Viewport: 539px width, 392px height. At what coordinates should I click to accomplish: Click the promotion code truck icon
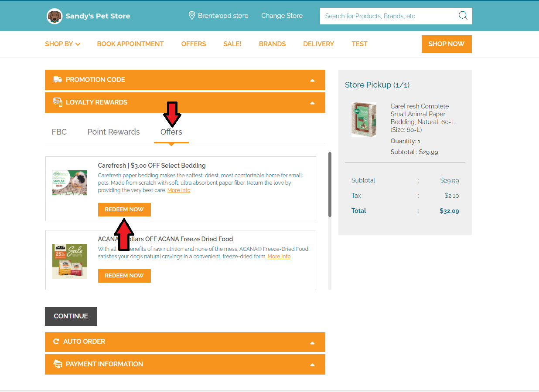click(58, 80)
